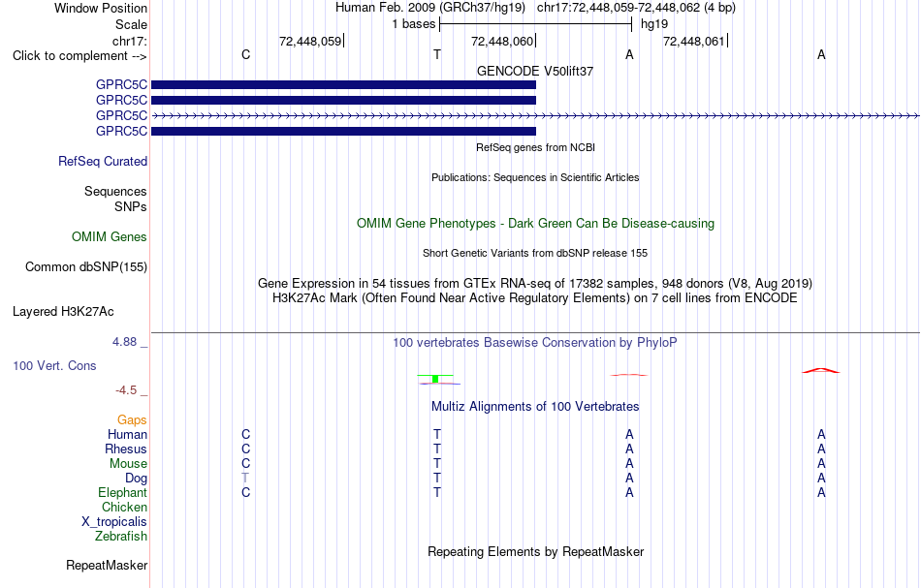
Task: Click the 'hg19' text beside the scale bar
Action: click(653, 24)
